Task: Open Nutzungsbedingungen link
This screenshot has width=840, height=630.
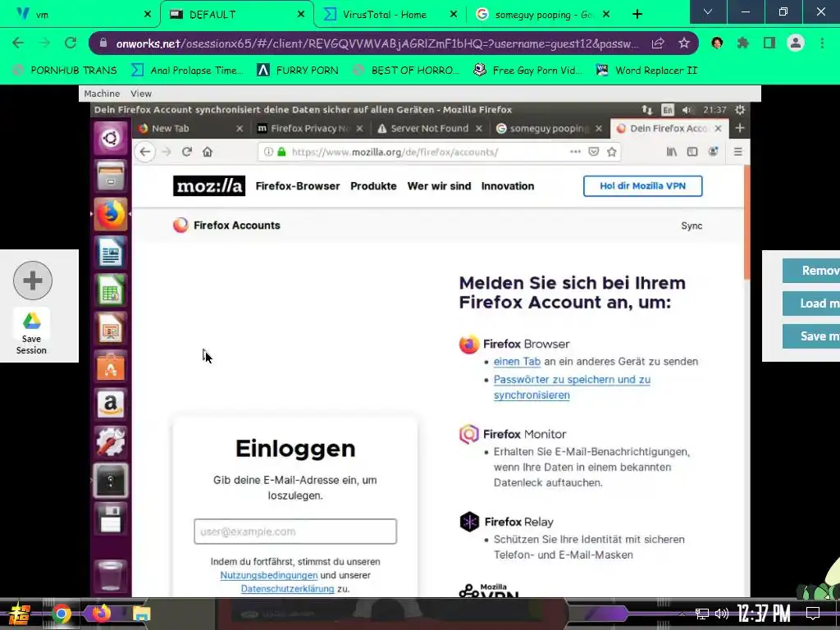Action: click(x=269, y=575)
